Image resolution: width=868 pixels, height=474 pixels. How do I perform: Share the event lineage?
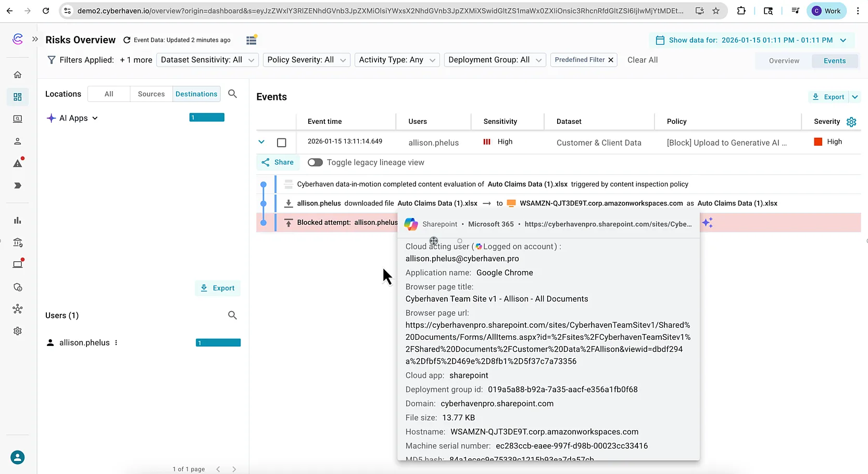point(278,162)
